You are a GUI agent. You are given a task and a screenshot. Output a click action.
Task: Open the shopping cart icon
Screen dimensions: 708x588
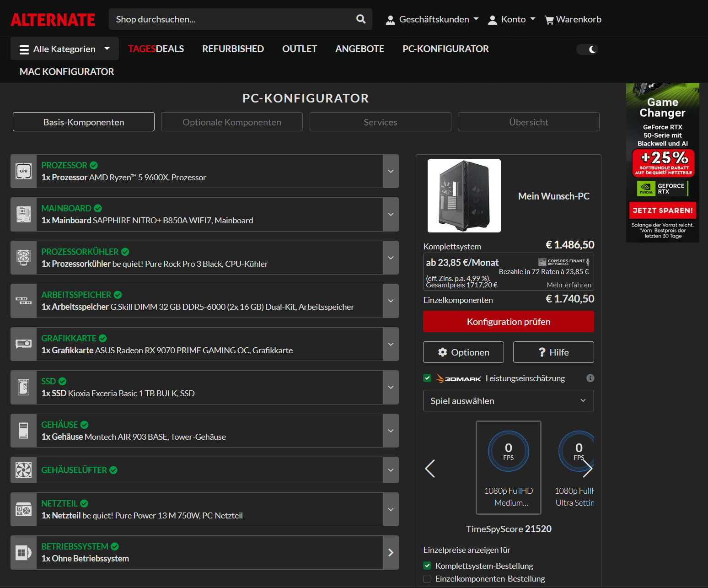549,20
